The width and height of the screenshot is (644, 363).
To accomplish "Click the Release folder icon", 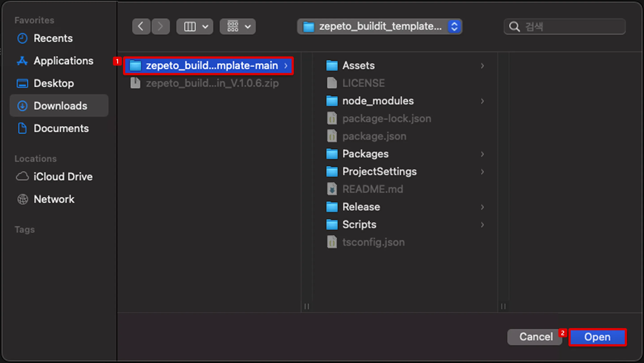I will [x=332, y=207].
